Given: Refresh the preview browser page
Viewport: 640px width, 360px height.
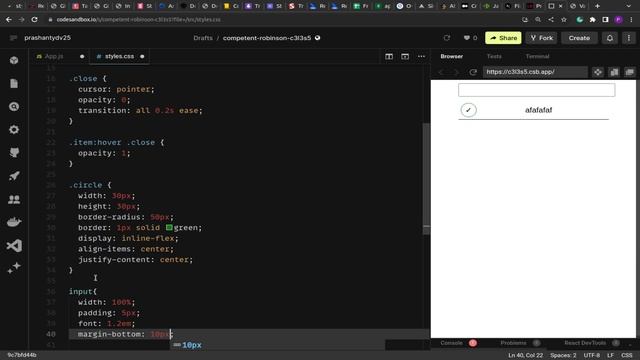Looking at the screenshot, I should pos(473,72).
